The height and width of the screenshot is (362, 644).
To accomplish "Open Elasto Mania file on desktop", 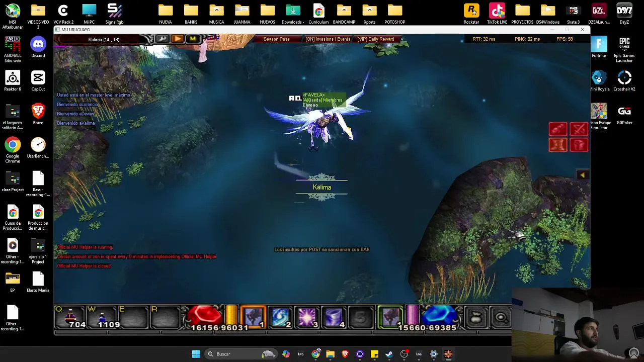I will point(38,282).
